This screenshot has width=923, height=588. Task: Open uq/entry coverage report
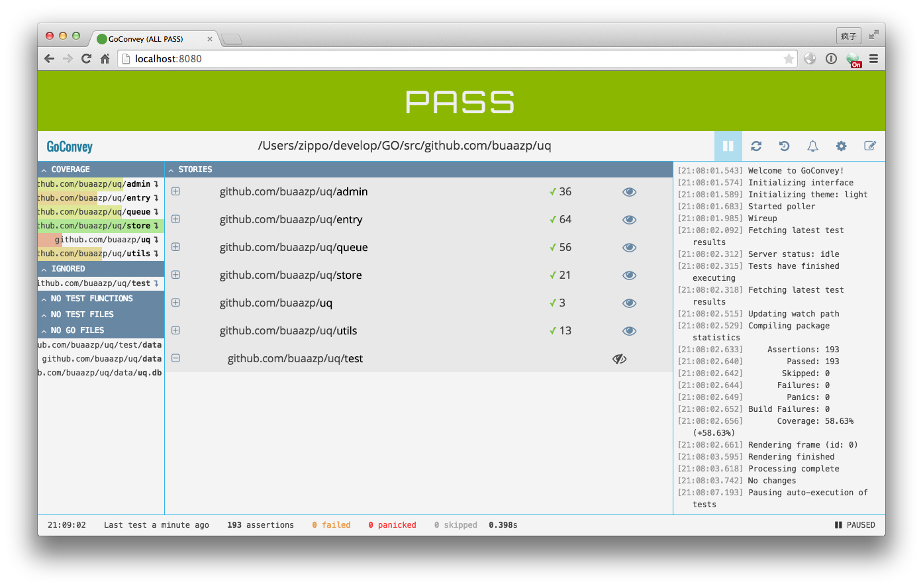pyautogui.click(x=94, y=198)
